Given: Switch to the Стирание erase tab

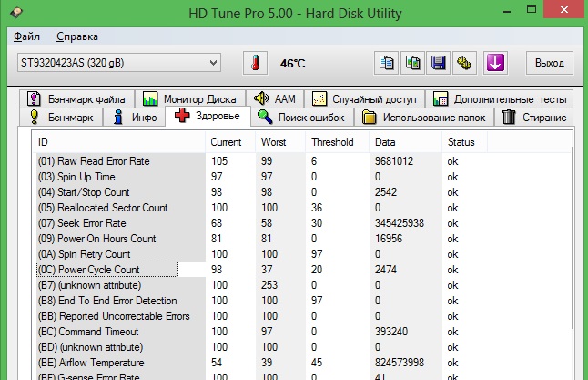Looking at the screenshot, I should tap(534, 118).
